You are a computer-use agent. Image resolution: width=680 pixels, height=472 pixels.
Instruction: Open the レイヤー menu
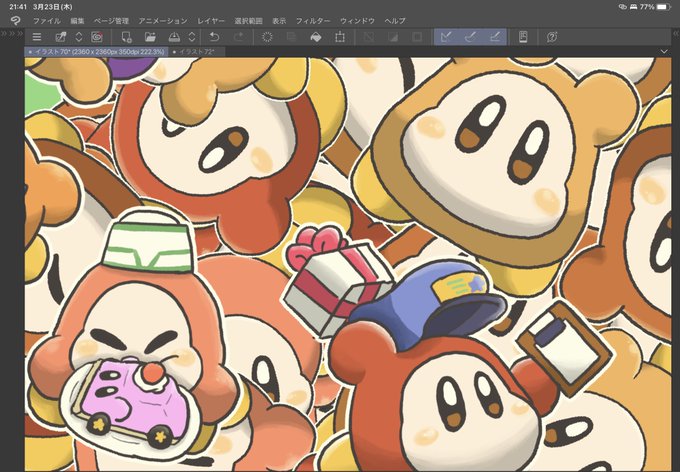pos(211,20)
